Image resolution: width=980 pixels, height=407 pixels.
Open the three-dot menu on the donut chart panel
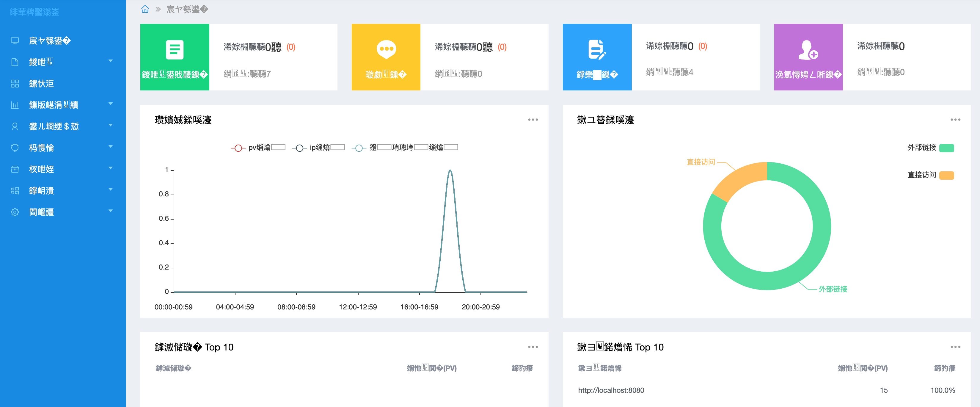(x=955, y=120)
